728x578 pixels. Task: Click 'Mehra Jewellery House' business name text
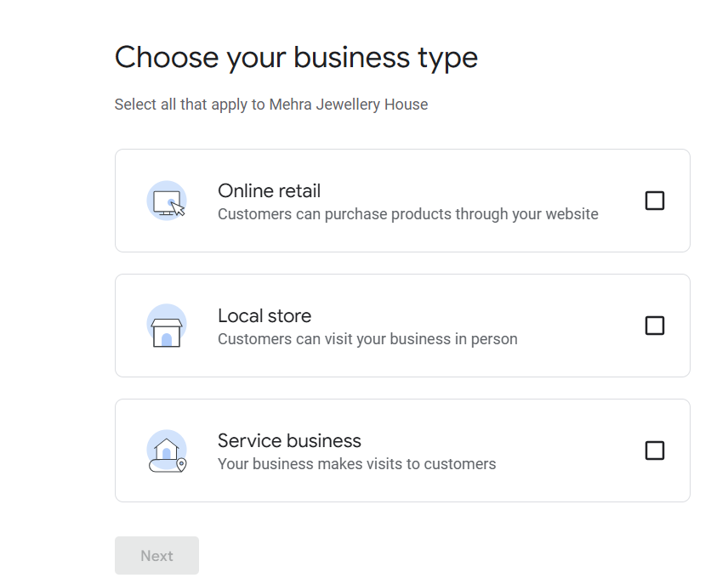pyautogui.click(x=349, y=105)
